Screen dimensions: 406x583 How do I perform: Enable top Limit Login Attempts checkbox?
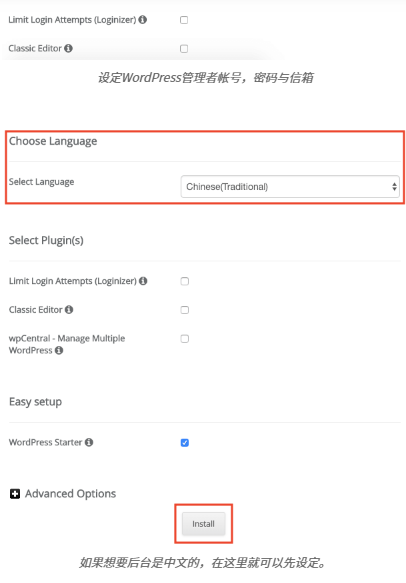pos(184,20)
